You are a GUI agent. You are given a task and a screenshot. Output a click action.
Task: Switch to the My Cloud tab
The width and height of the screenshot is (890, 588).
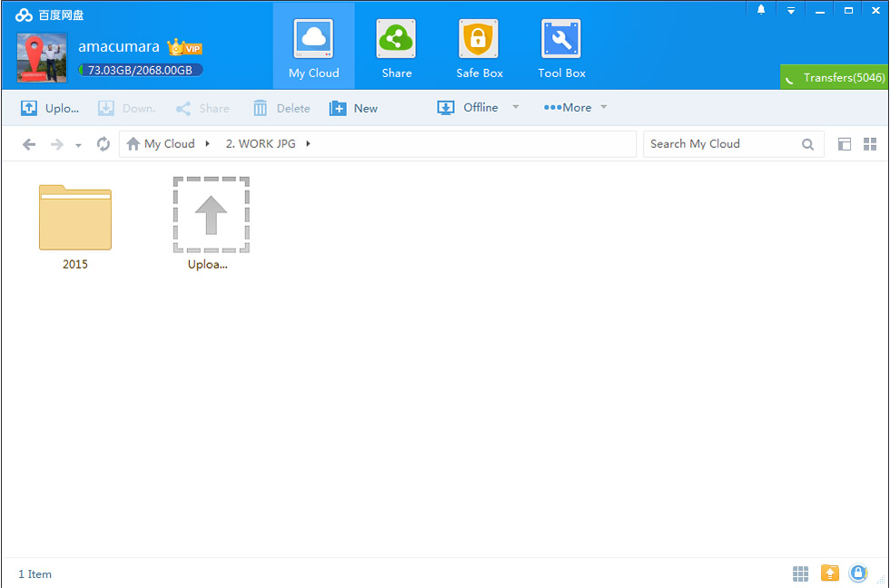(313, 39)
